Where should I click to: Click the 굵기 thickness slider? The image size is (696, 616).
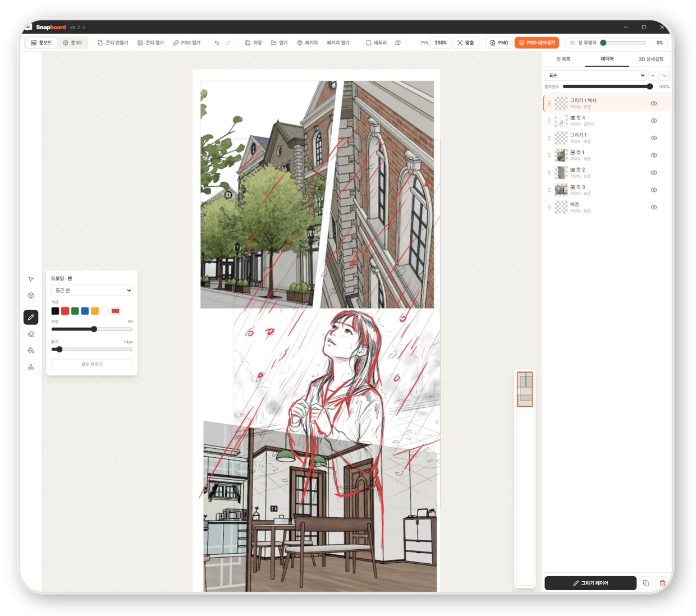tap(92, 350)
